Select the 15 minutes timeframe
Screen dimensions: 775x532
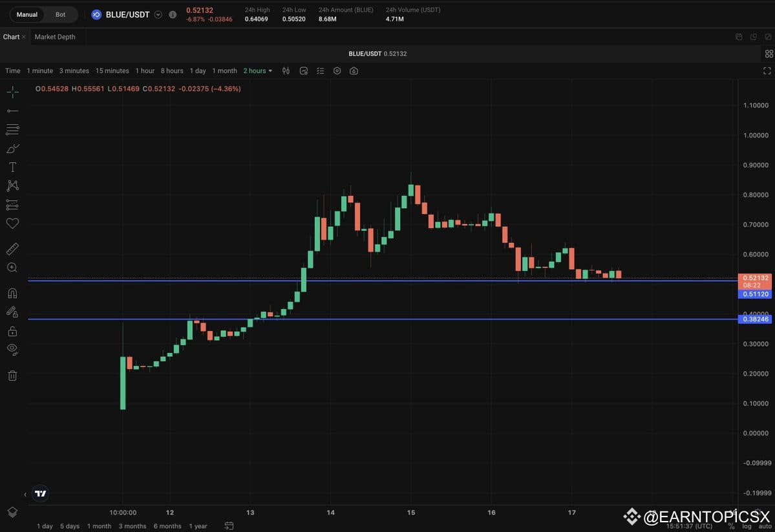coord(112,70)
